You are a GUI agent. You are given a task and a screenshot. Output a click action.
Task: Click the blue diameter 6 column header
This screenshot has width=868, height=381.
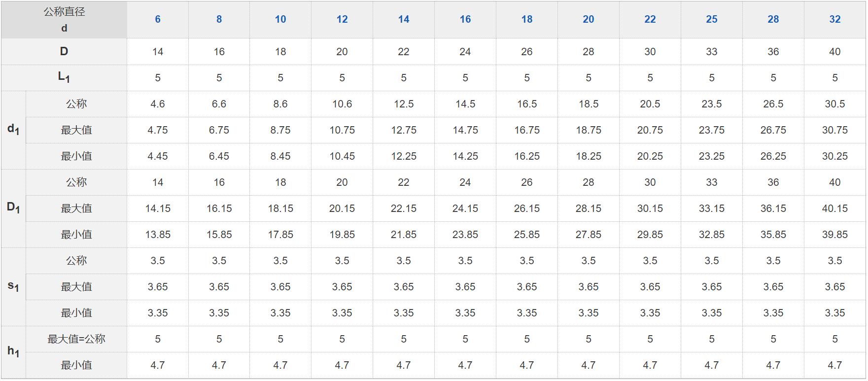158,19
